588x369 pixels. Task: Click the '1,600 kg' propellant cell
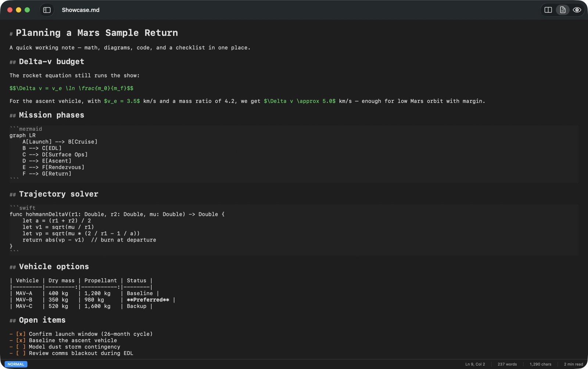[x=97, y=306]
